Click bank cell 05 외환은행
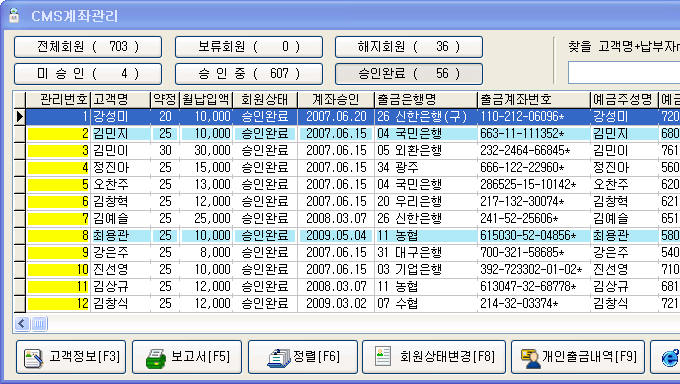 pyautogui.click(x=425, y=151)
